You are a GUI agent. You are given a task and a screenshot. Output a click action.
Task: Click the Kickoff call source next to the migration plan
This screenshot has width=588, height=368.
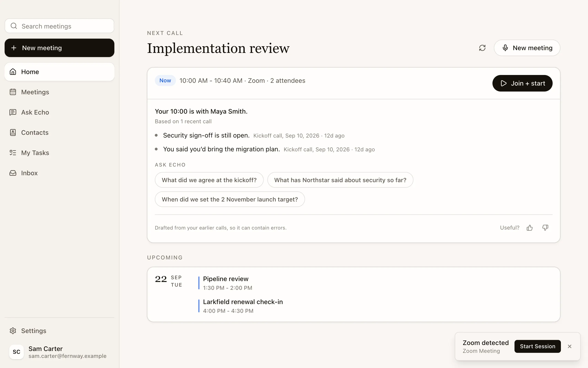point(329,149)
